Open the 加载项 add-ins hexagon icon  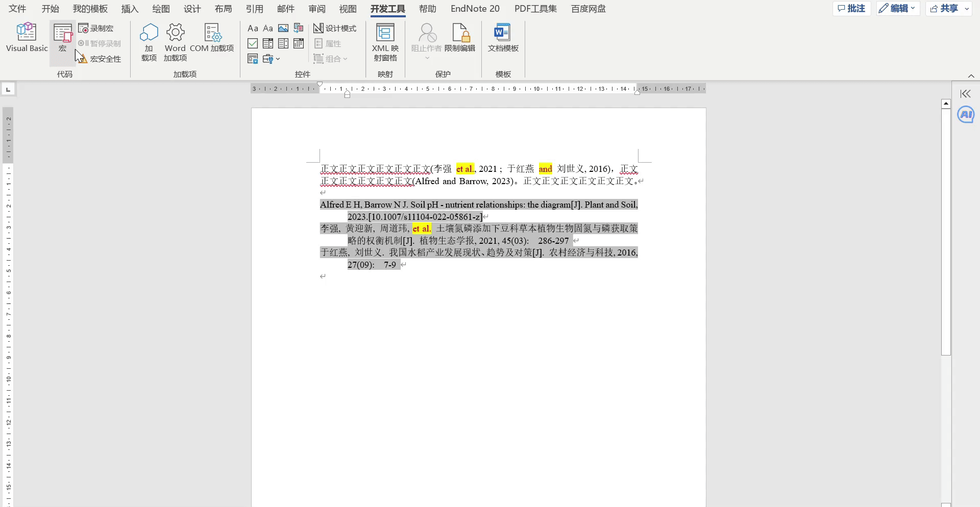(149, 42)
